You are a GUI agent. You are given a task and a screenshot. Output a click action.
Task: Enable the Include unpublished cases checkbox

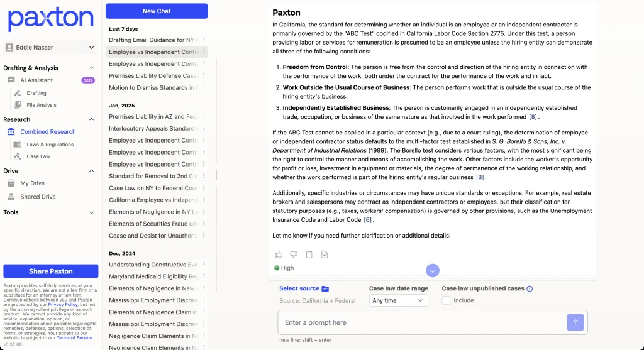[447, 300]
